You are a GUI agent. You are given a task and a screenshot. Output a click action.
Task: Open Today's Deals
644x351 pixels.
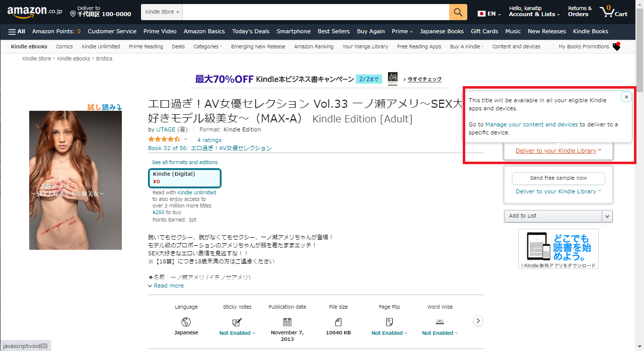tap(251, 31)
